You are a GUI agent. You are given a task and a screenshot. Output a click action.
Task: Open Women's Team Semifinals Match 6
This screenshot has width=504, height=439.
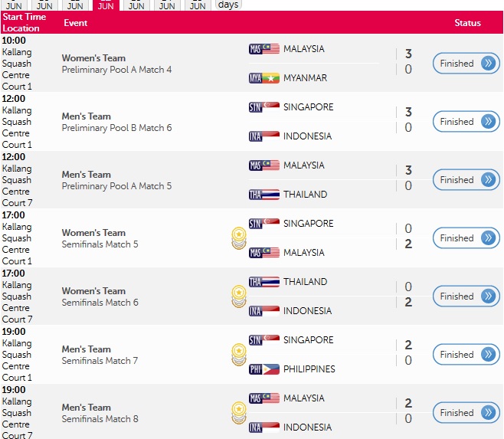click(100, 296)
